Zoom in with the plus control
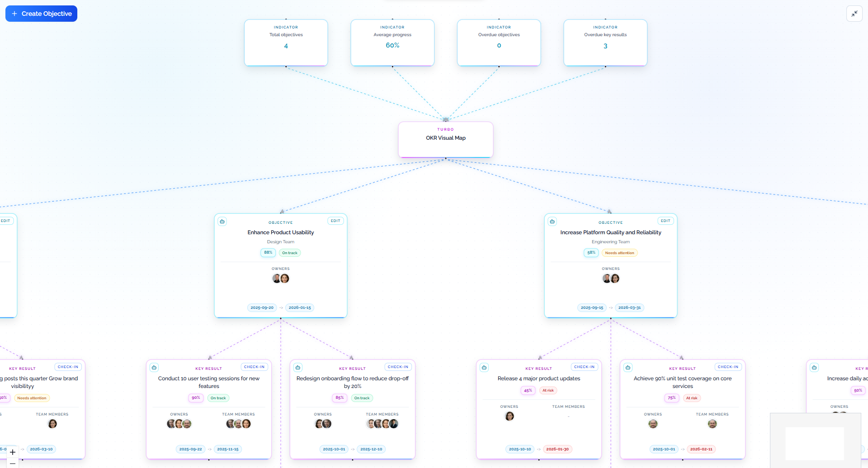Viewport: 868px width, 468px height. pos(13,452)
